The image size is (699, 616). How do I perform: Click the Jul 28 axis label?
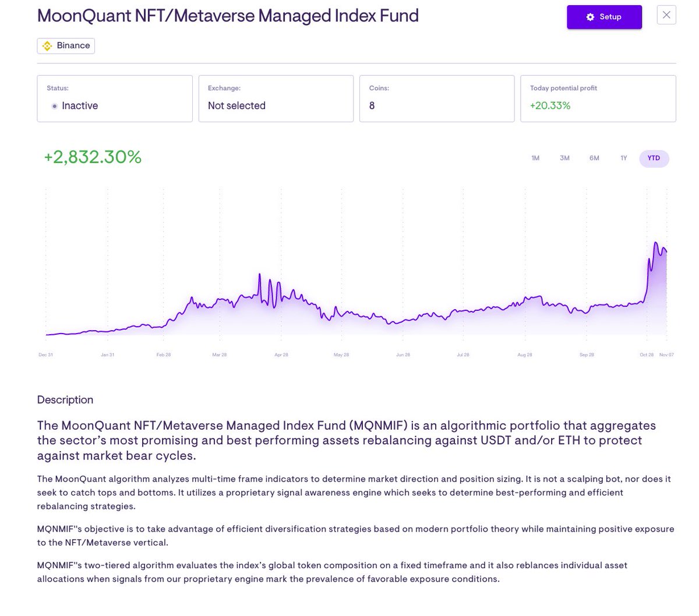(x=463, y=355)
